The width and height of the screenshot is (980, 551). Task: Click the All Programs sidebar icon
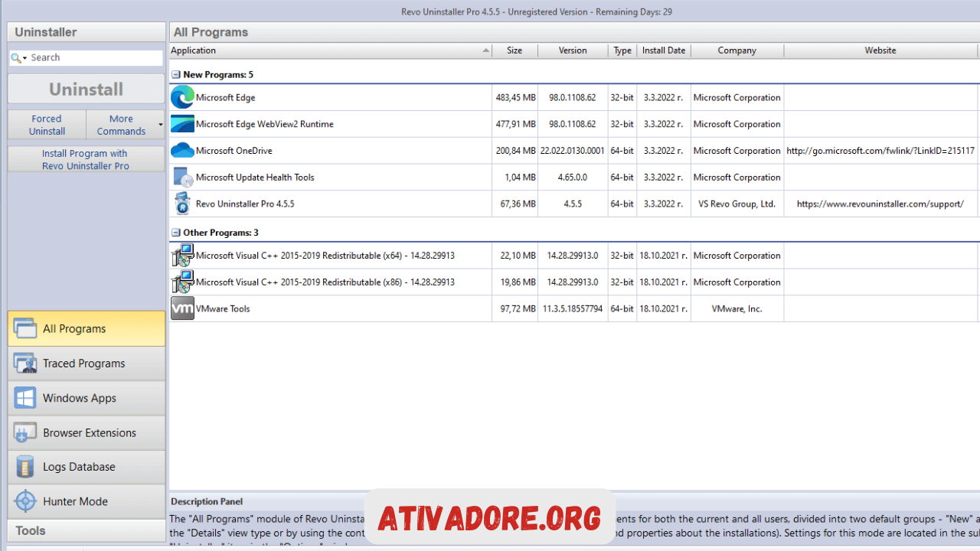[25, 328]
